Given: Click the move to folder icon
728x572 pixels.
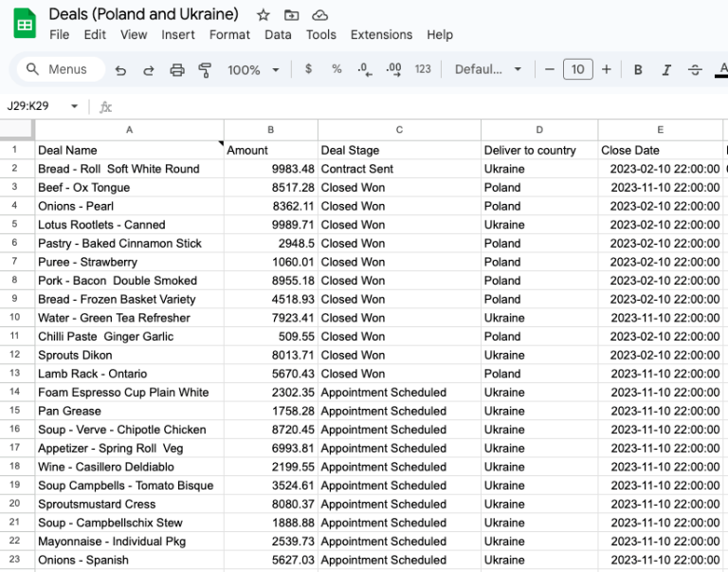Looking at the screenshot, I should (x=291, y=15).
